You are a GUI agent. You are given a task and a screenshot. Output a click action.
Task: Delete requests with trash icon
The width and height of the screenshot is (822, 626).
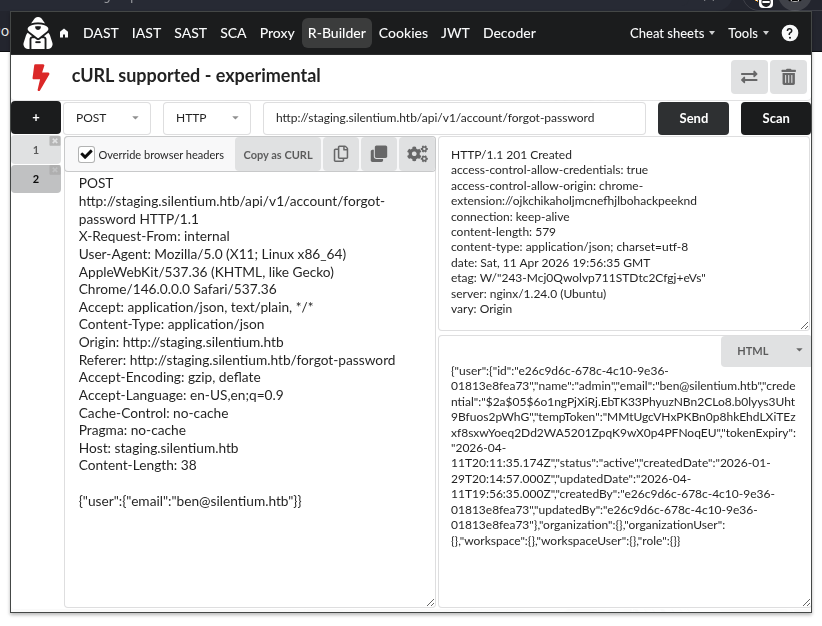(788, 77)
